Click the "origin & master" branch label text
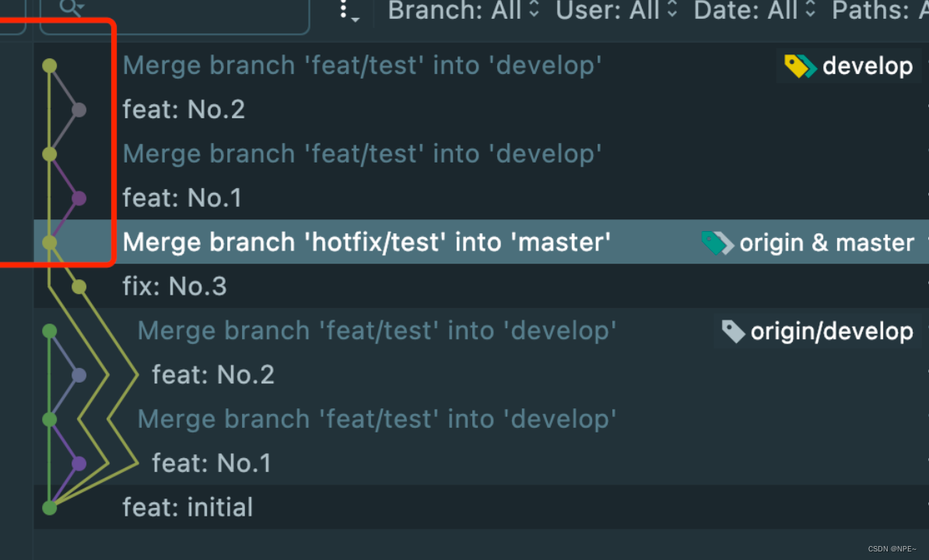 [x=826, y=243]
